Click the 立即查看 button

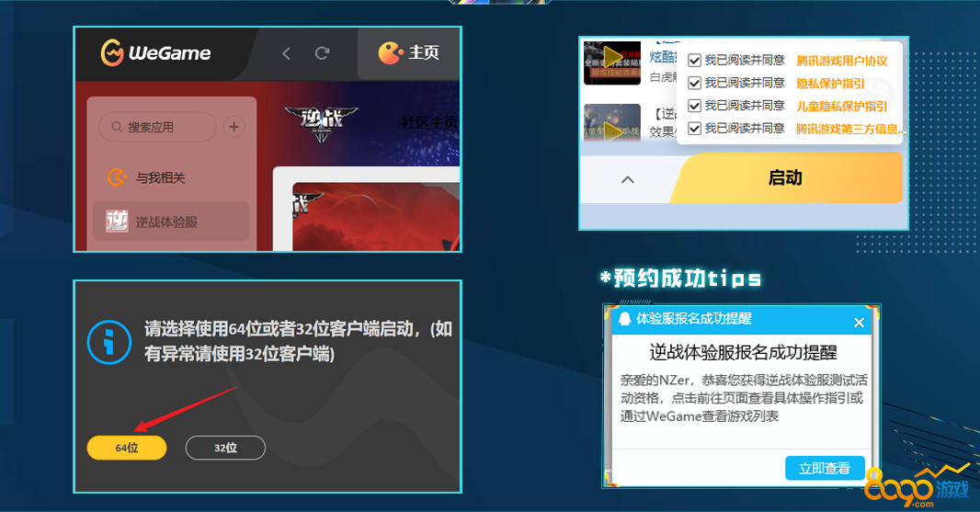(825, 468)
